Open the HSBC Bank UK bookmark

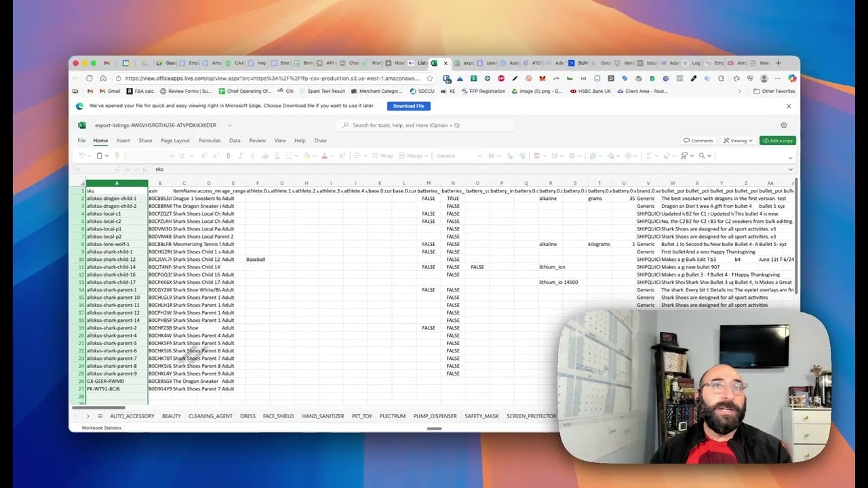click(x=590, y=91)
